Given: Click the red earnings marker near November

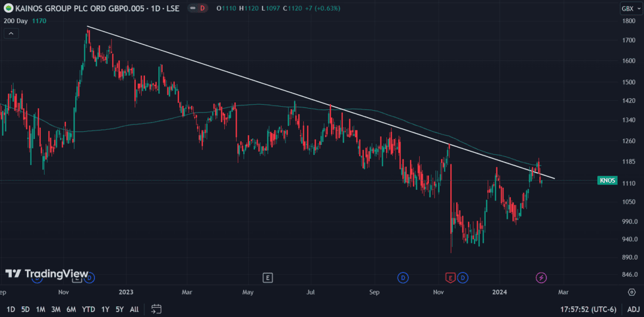Looking at the screenshot, I should [450, 277].
